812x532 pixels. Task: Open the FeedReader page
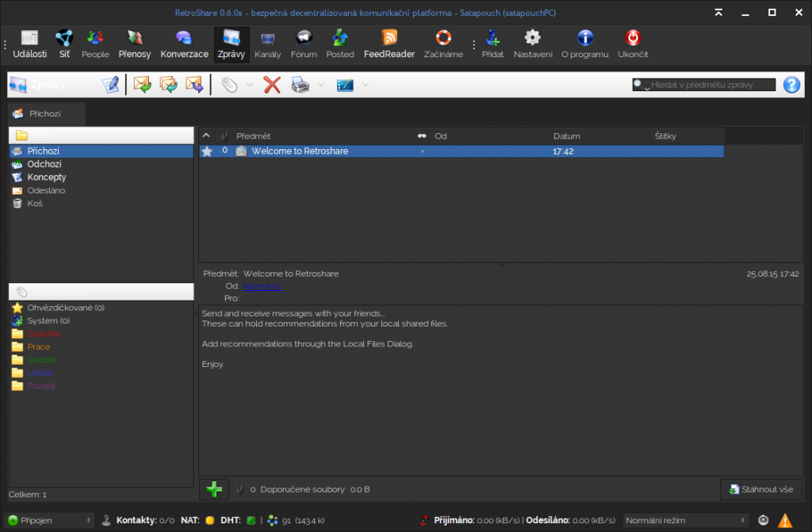[x=389, y=44]
